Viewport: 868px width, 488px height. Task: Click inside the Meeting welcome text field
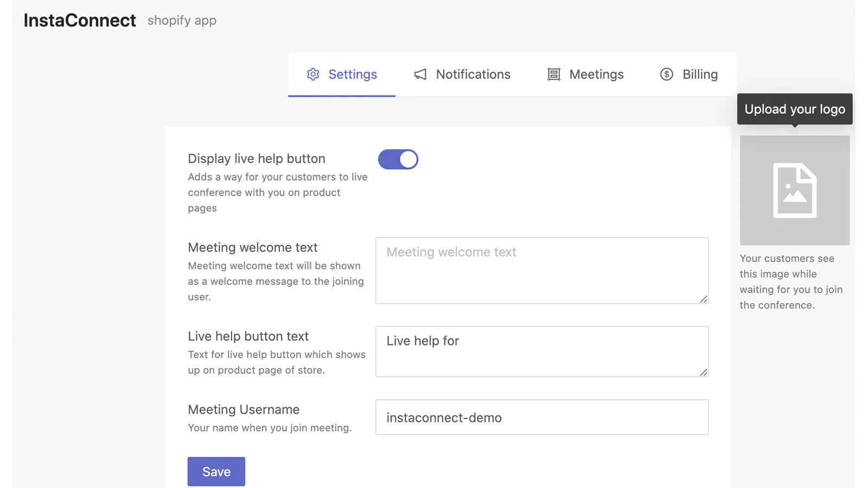pos(541,270)
